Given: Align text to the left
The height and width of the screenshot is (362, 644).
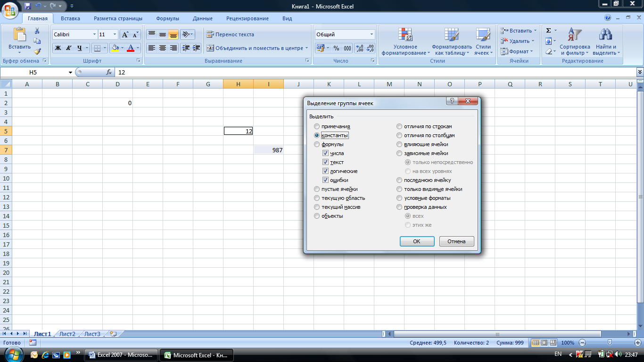Looking at the screenshot, I should 151,48.
